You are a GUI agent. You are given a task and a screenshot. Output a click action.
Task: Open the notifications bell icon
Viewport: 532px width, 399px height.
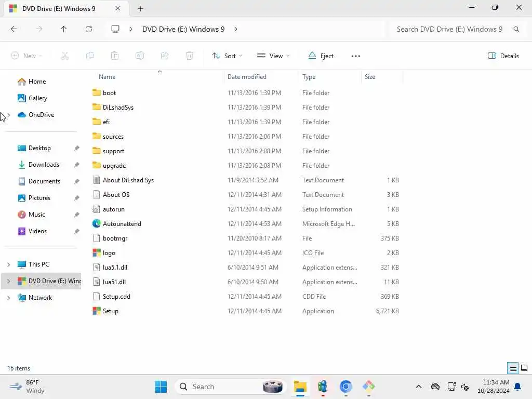(x=518, y=387)
